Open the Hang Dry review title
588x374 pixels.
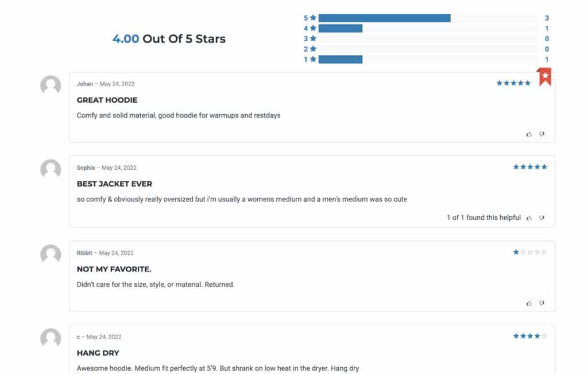98,353
